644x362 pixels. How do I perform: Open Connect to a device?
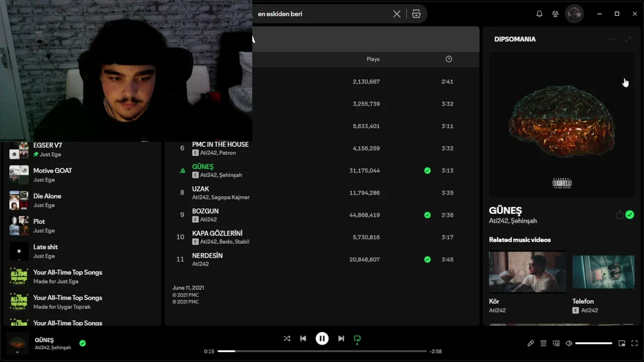coord(556,343)
